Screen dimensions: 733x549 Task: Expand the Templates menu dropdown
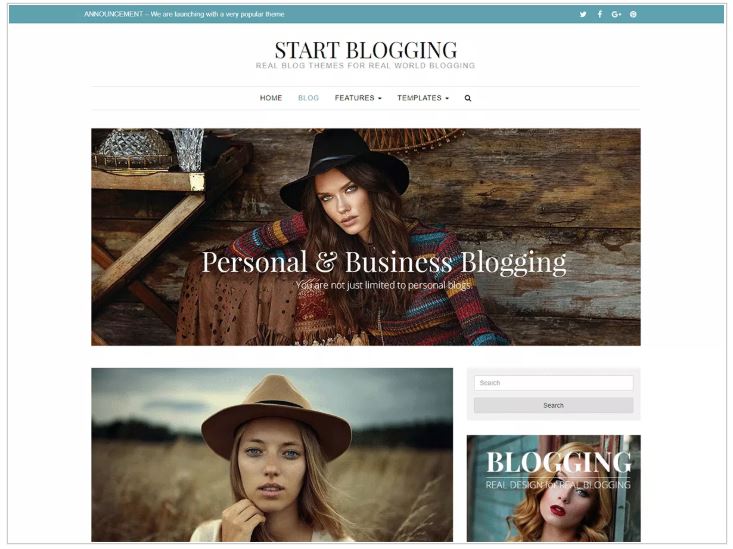423,98
